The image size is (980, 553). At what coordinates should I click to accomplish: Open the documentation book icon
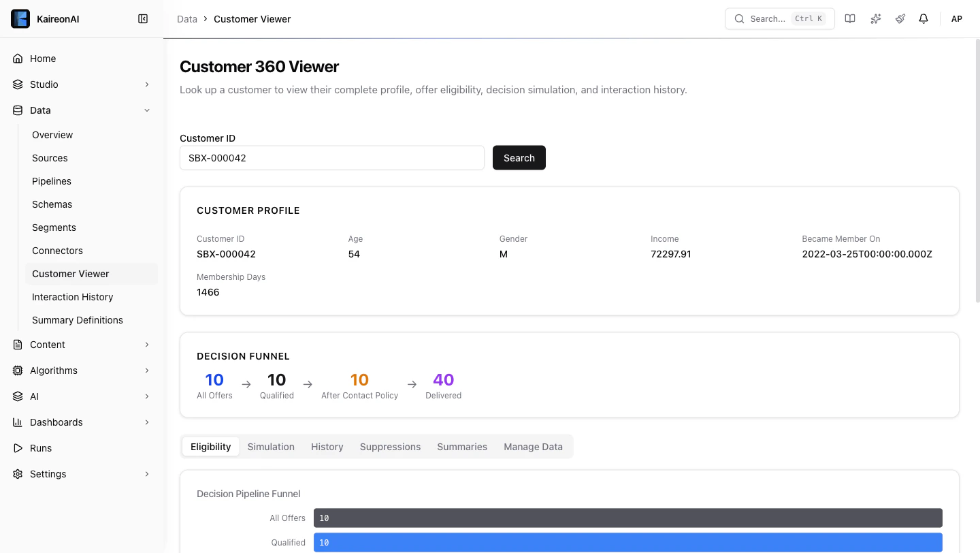click(x=850, y=18)
